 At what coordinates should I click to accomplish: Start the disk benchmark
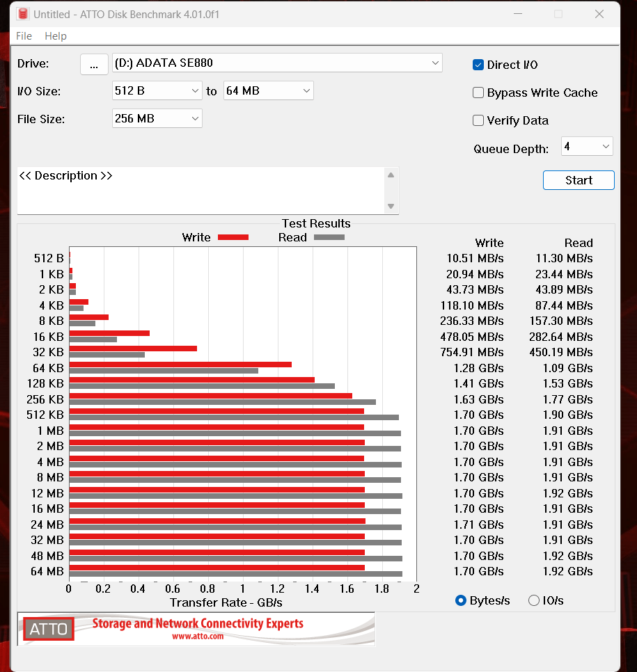[579, 180]
